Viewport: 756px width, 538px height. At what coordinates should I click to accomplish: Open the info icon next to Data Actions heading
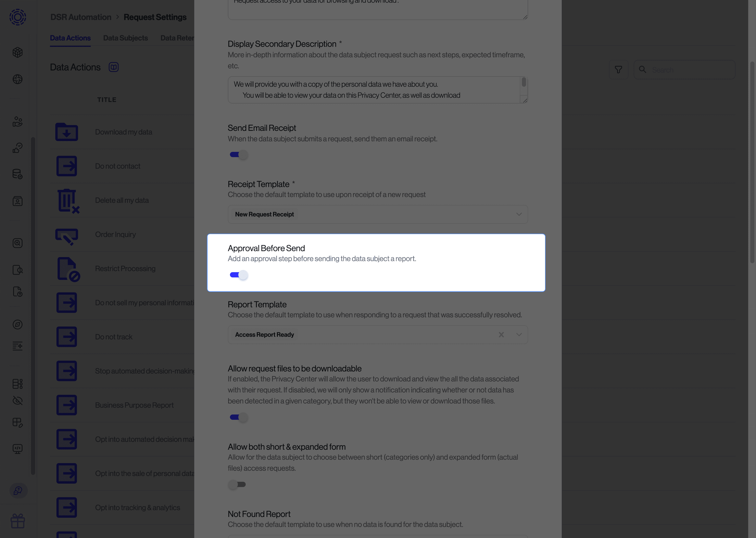coord(114,67)
